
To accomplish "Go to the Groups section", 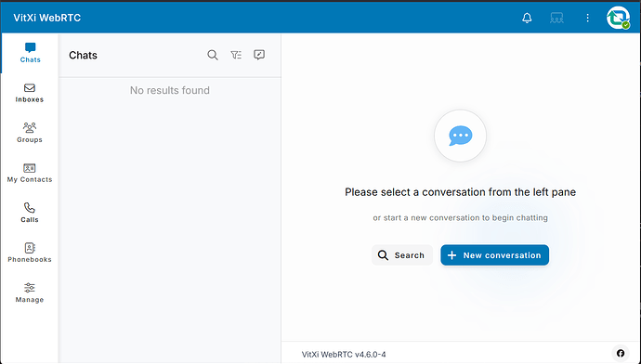I will click(x=30, y=133).
